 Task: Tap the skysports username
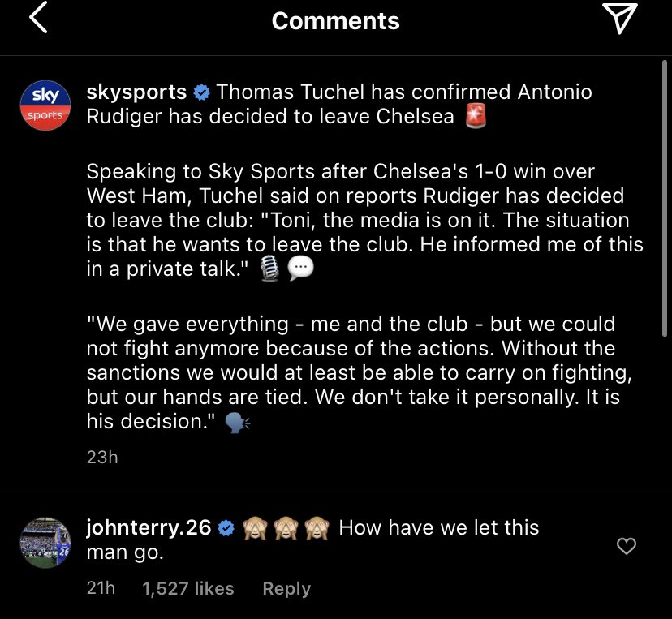pos(136,92)
